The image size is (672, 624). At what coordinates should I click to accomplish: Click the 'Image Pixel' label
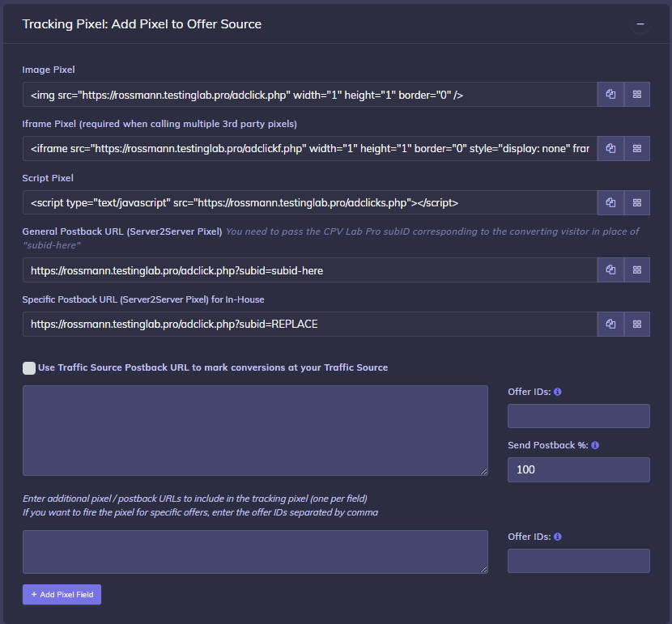[49, 70]
